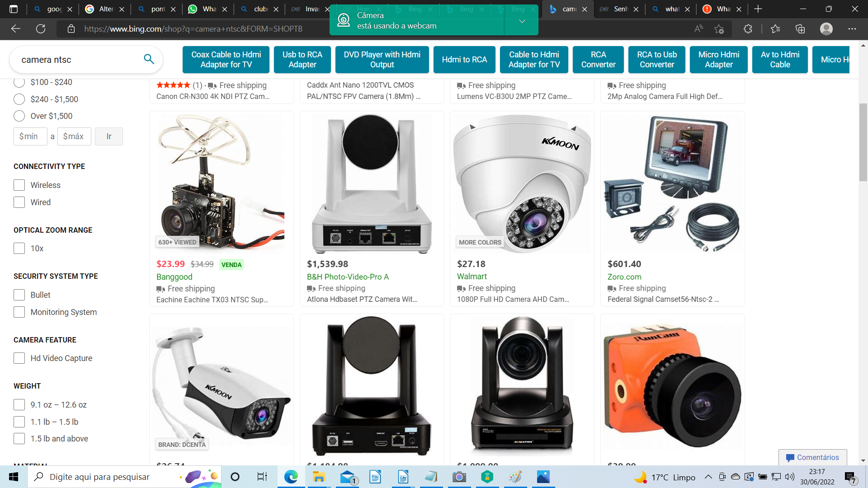Check 1.1 lb – 1.5 lb weight

pos(19,422)
